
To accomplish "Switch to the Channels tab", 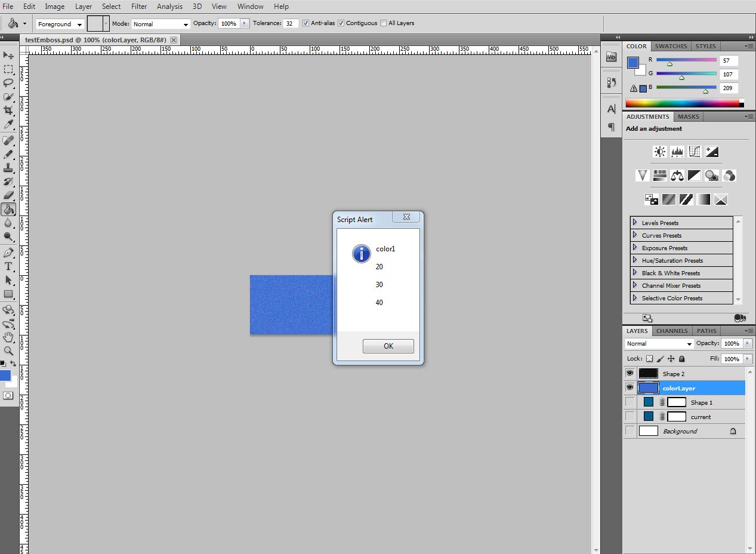I will [672, 331].
